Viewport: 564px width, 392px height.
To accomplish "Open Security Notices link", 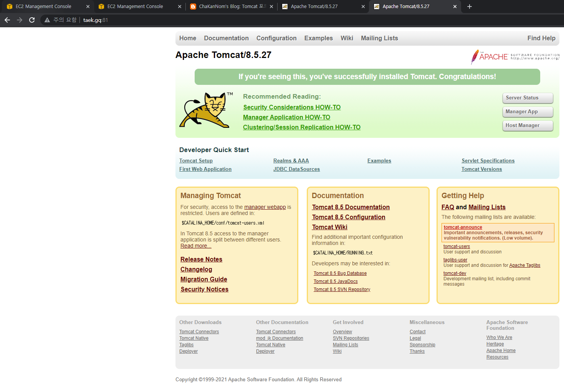I will click(x=204, y=289).
